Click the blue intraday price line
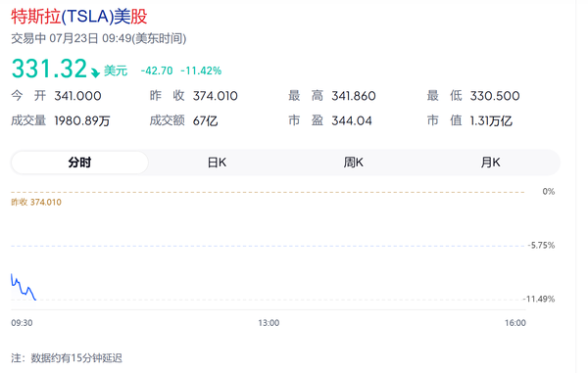 click(x=24, y=287)
